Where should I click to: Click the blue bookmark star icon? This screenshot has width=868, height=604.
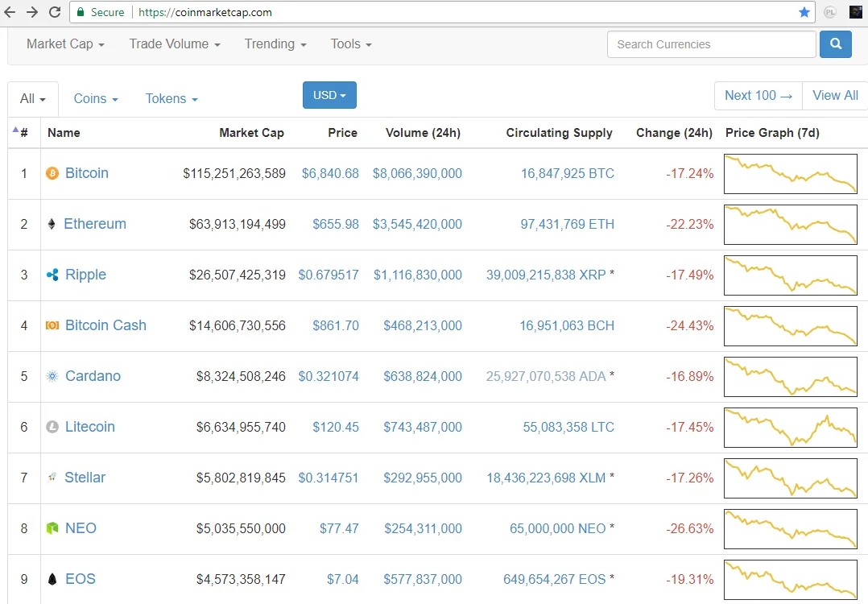click(804, 12)
